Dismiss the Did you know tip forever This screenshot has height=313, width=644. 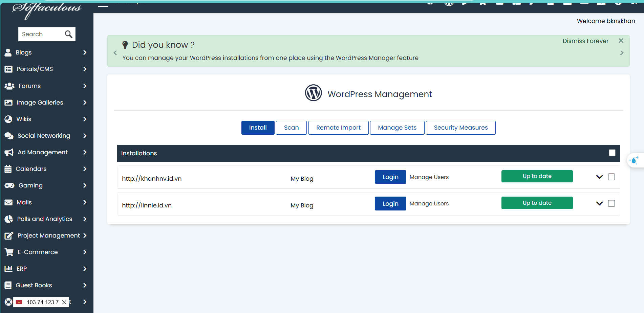click(x=585, y=41)
